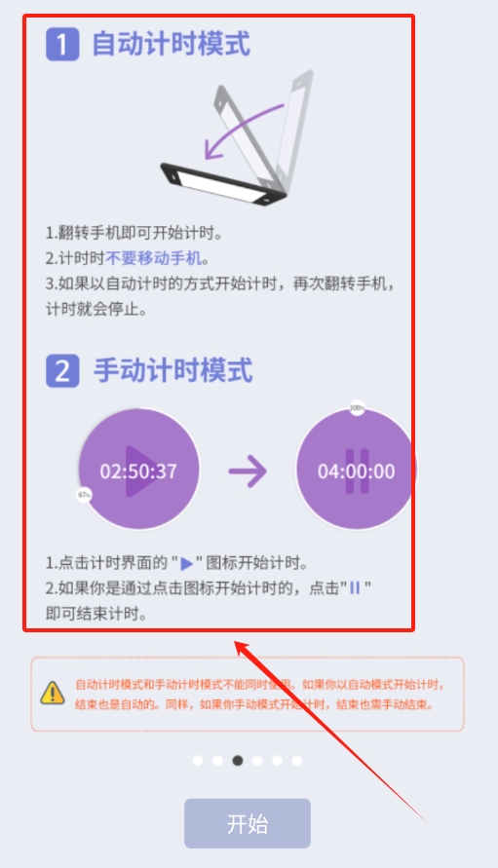Click the pause timer circle 04:00:00
Viewport: 498px width, 868px height.
(356, 470)
